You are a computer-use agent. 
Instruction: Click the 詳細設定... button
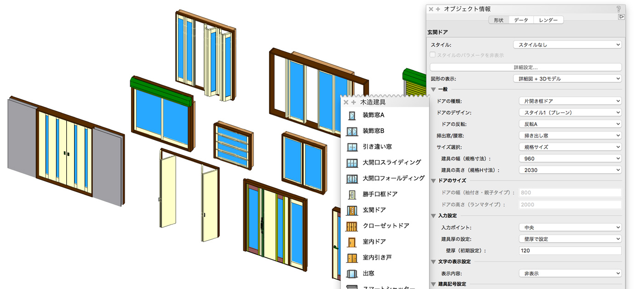526,67
